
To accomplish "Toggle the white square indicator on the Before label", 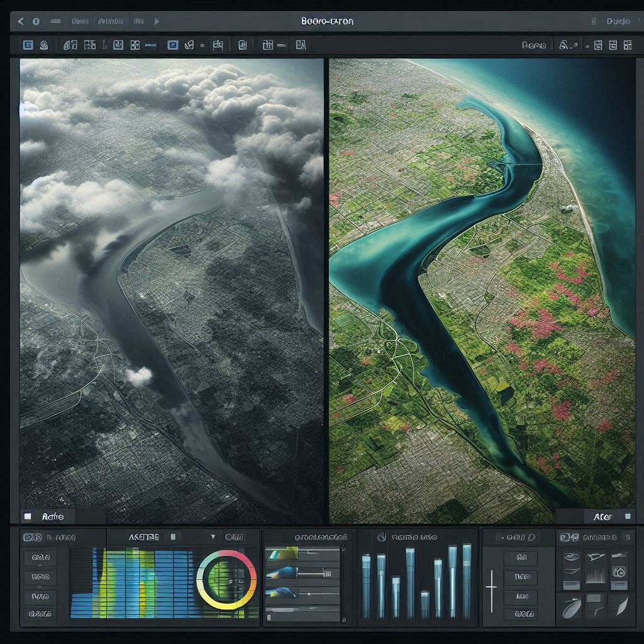I will (26, 516).
